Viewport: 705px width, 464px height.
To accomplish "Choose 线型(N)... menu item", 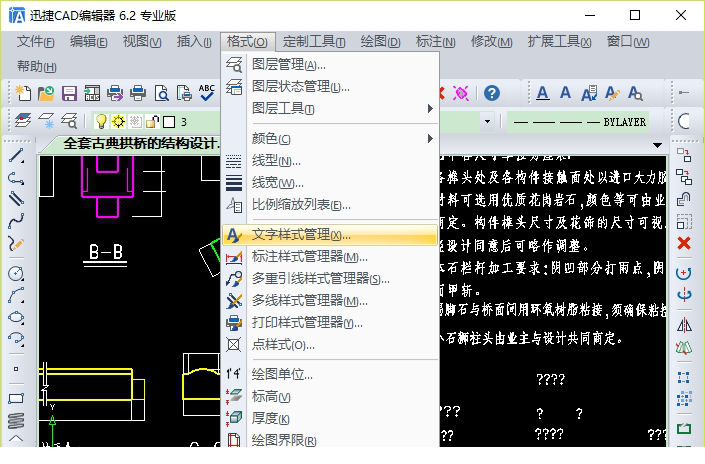I will coord(330,161).
